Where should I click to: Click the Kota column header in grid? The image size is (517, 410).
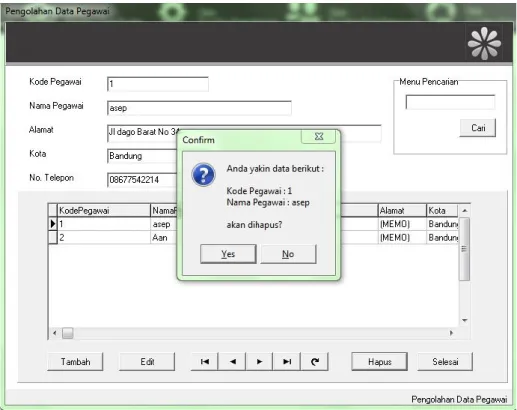click(442, 210)
